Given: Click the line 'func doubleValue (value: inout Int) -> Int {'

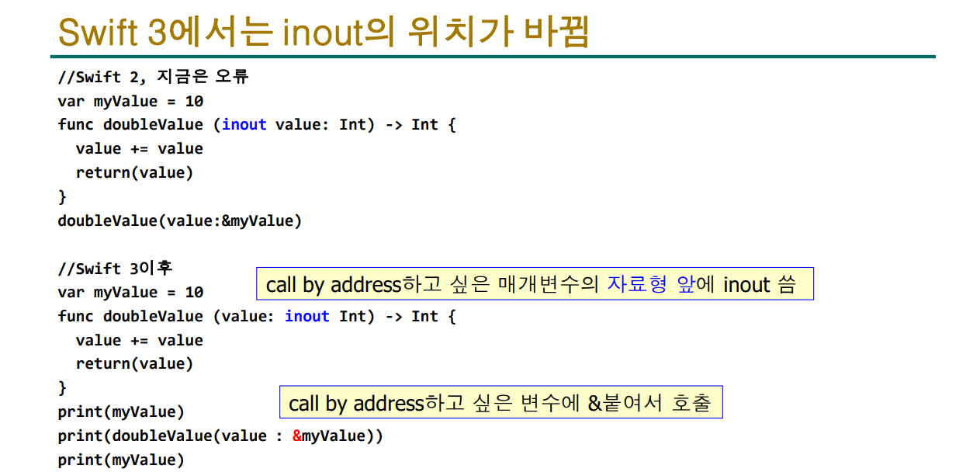Looking at the screenshot, I should 256,317.
